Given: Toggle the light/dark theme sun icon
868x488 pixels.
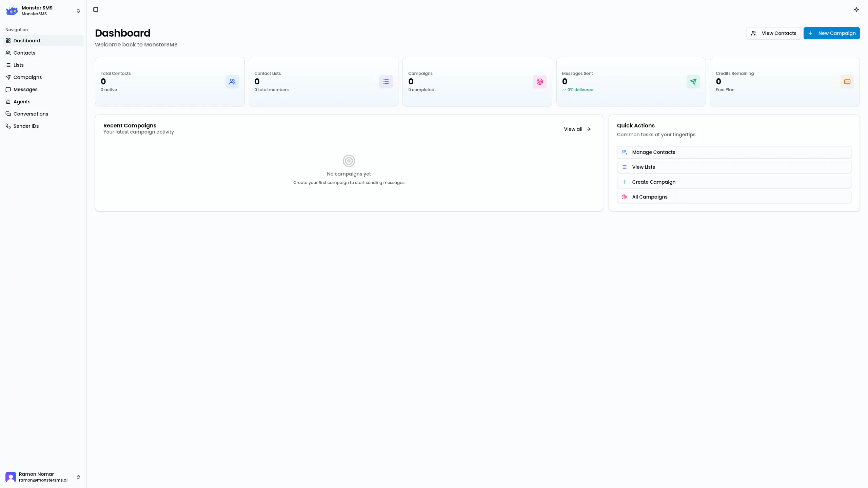Looking at the screenshot, I should (x=856, y=9).
